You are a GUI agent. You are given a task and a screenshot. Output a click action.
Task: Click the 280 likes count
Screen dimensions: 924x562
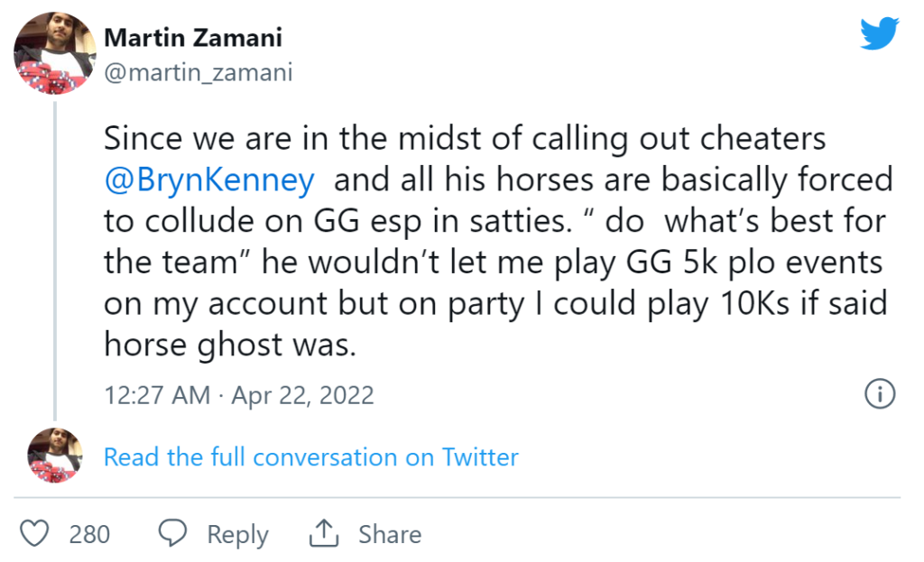pyautogui.click(x=89, y=534)
